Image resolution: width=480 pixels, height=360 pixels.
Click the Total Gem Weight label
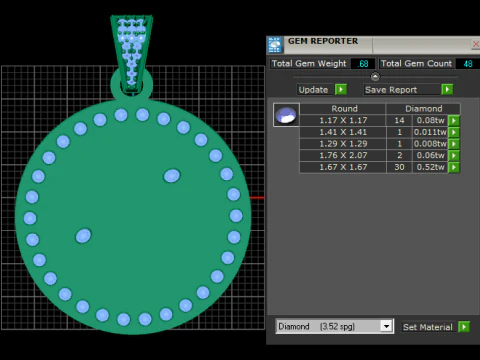pos(309,63)
